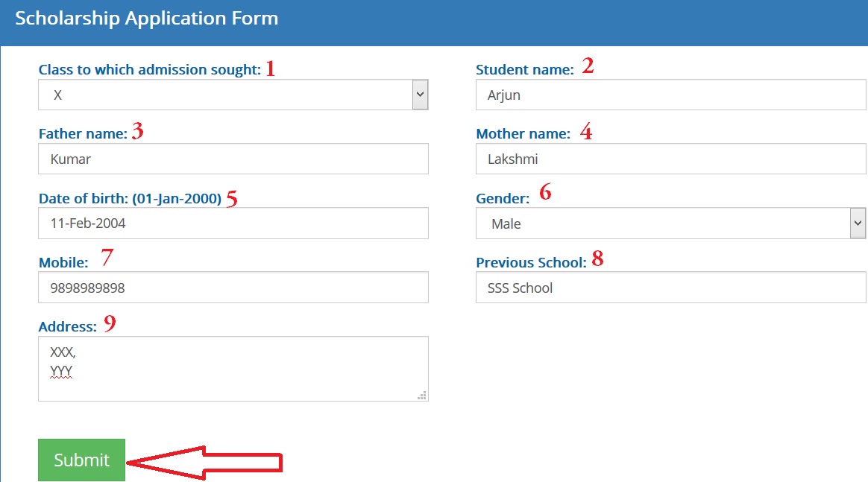Focus the Father name field with Kumar
The image size is (868, 482).
click(x=233, y=159)
